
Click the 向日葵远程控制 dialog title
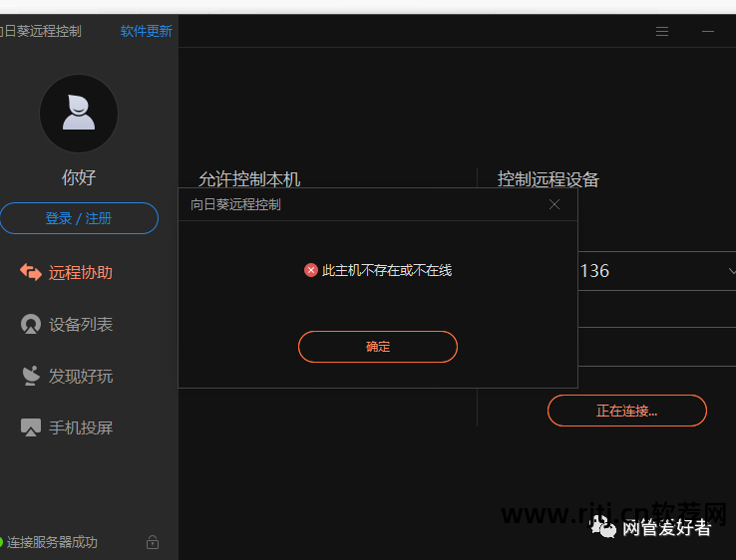pyautogui.click(x=235, y=204)
